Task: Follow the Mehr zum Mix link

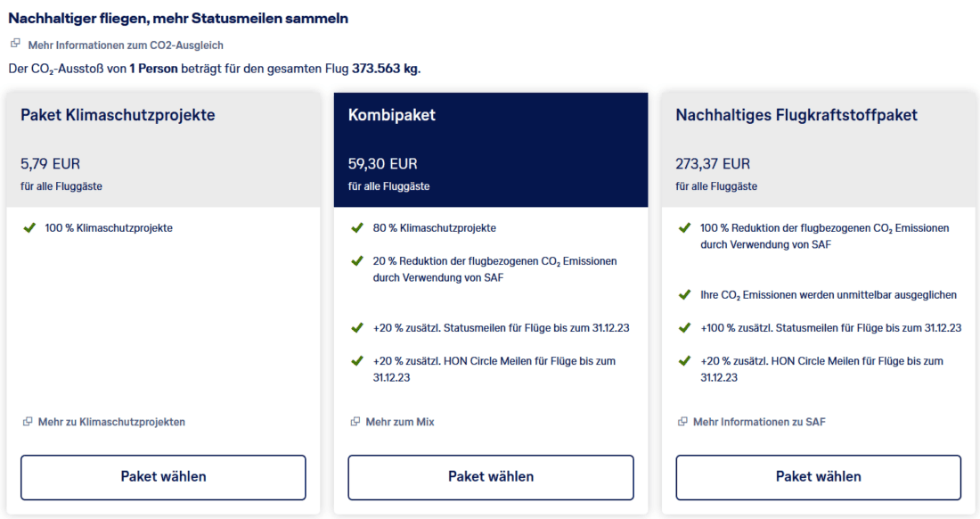Action: (399, 422)
